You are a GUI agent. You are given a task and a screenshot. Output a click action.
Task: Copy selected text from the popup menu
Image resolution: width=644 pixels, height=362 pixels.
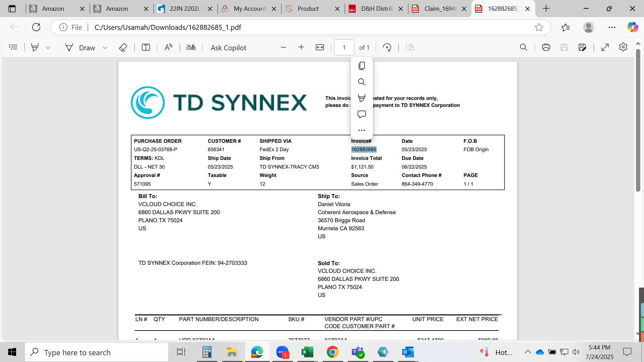(362, 66)
